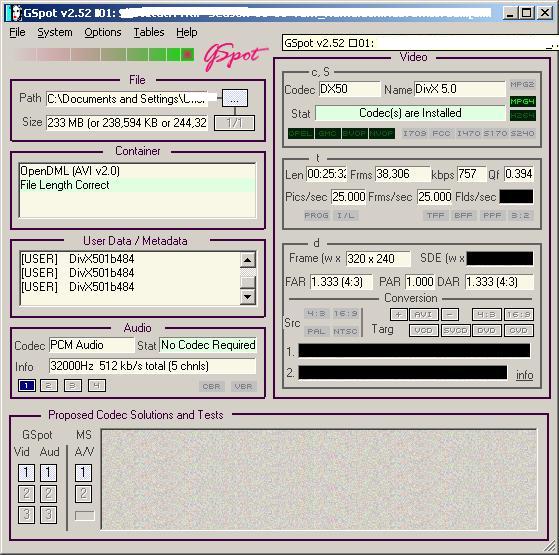The width and height of the screenshot is (559, 555).
Task: Click the GSpot logo graphic
Action: tap(235, 56)
